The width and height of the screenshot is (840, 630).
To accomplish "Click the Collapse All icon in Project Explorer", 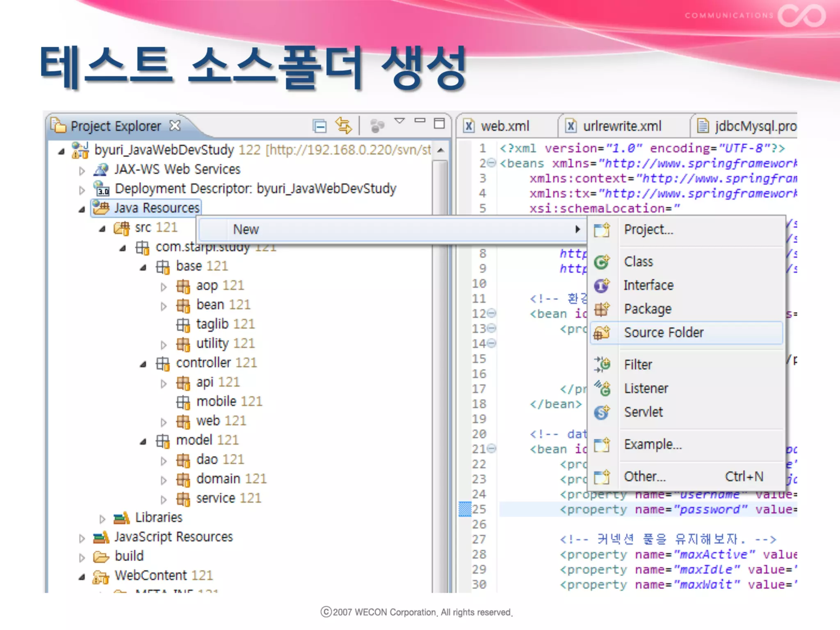I will coord(319,126).
